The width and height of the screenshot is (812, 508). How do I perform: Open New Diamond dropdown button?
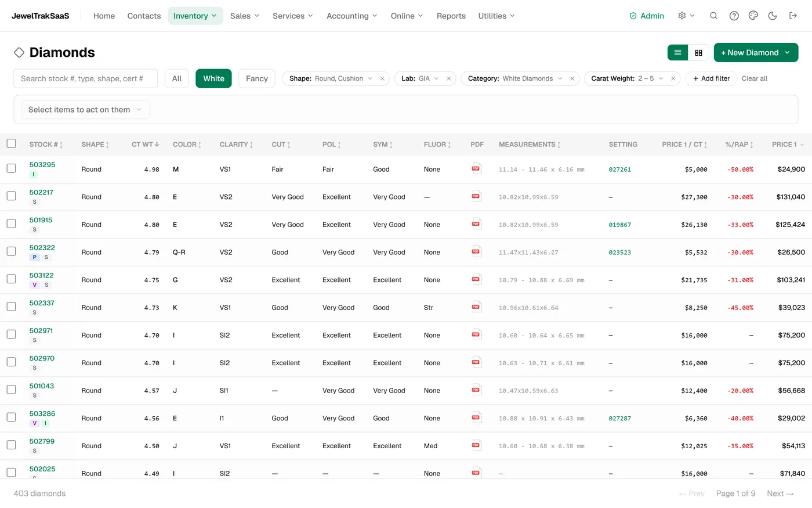tap(756, 52)
